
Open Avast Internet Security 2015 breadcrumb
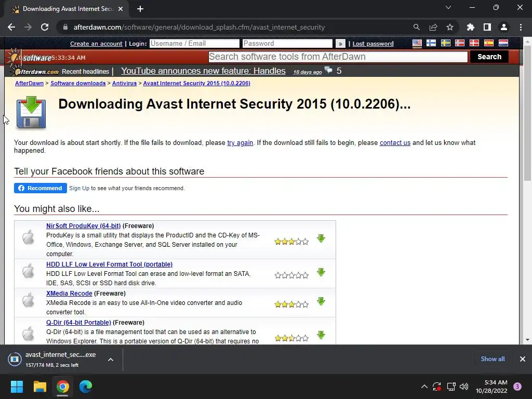pyautogui.click(x=196, y=83)
